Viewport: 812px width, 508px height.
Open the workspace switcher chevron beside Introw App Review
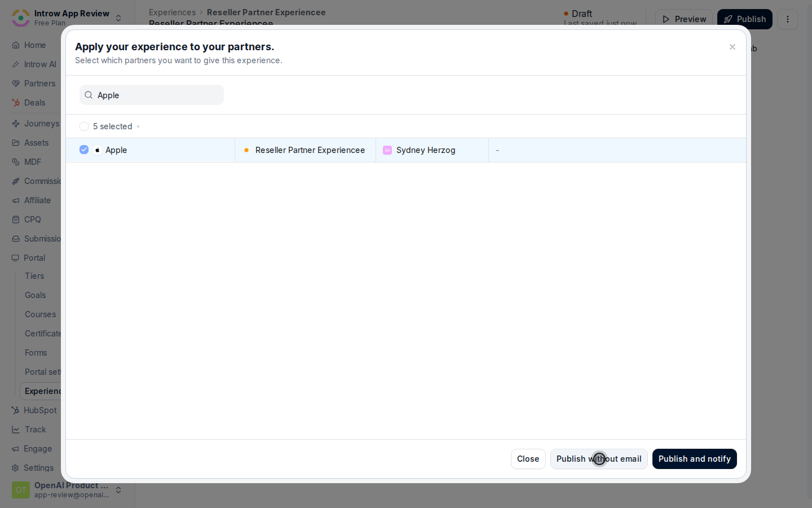click(118, 18)
